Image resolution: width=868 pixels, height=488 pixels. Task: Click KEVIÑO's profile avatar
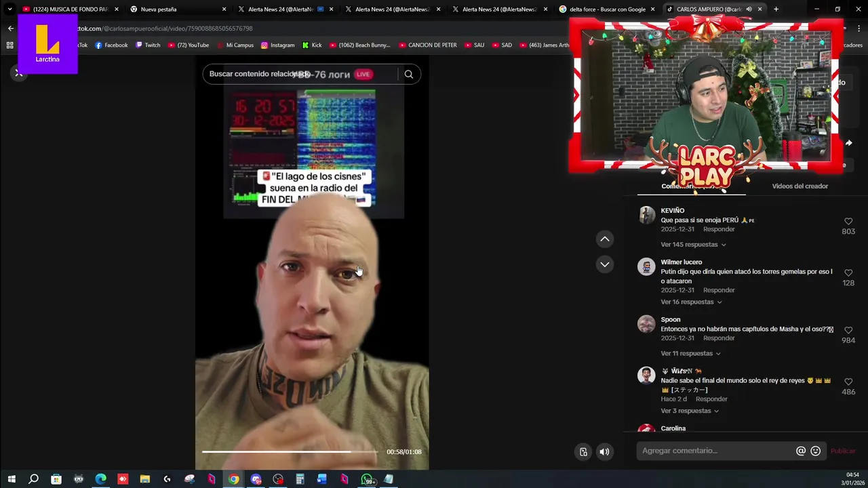point(646,215)
